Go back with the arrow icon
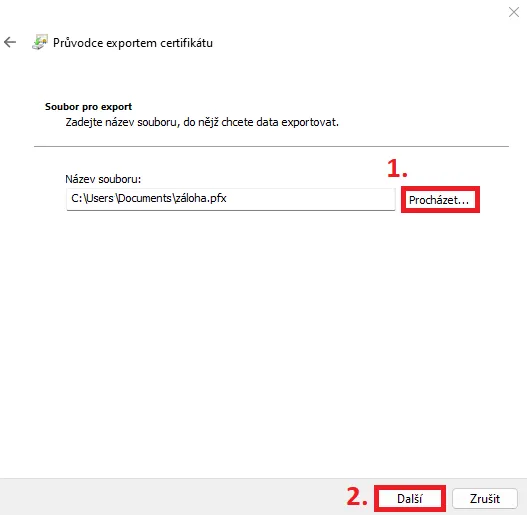Viewport: 527px width, 515px height. pos(10,42)
